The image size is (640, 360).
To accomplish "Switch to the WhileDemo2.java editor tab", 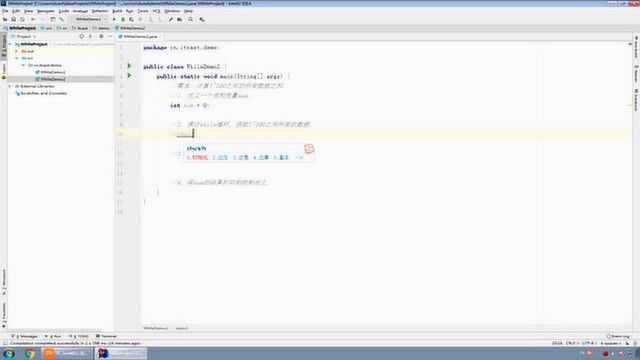I will [138, 36].
